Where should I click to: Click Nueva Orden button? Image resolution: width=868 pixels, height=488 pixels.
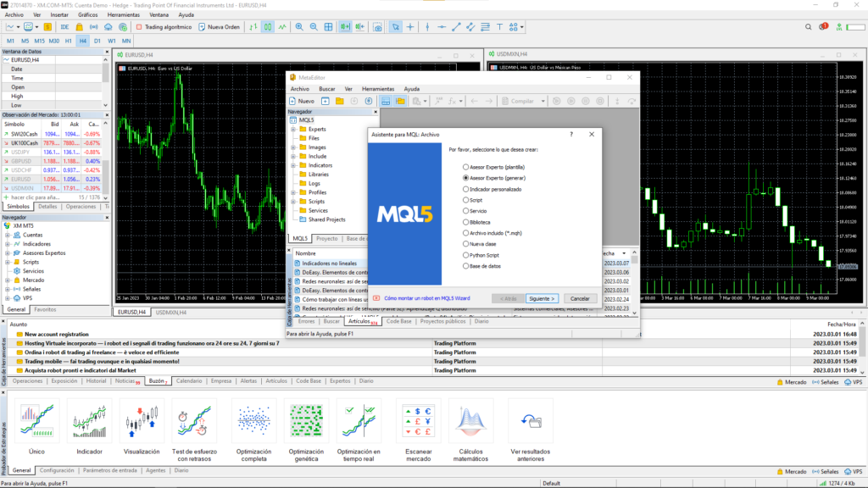click(x=219, y=26)
